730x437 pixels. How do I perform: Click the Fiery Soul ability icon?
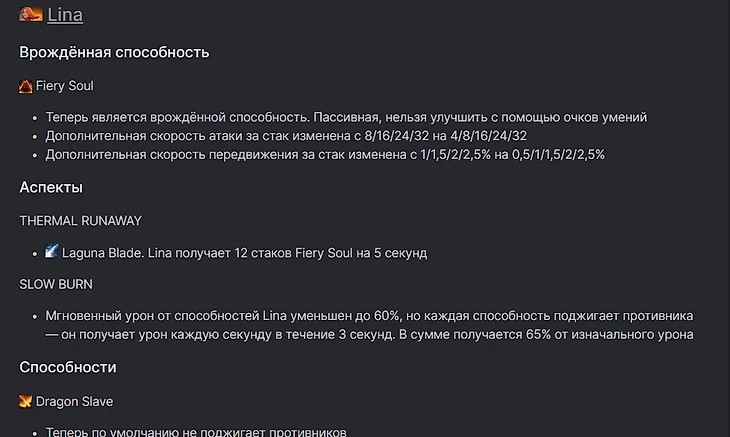[x=26, y=86]
